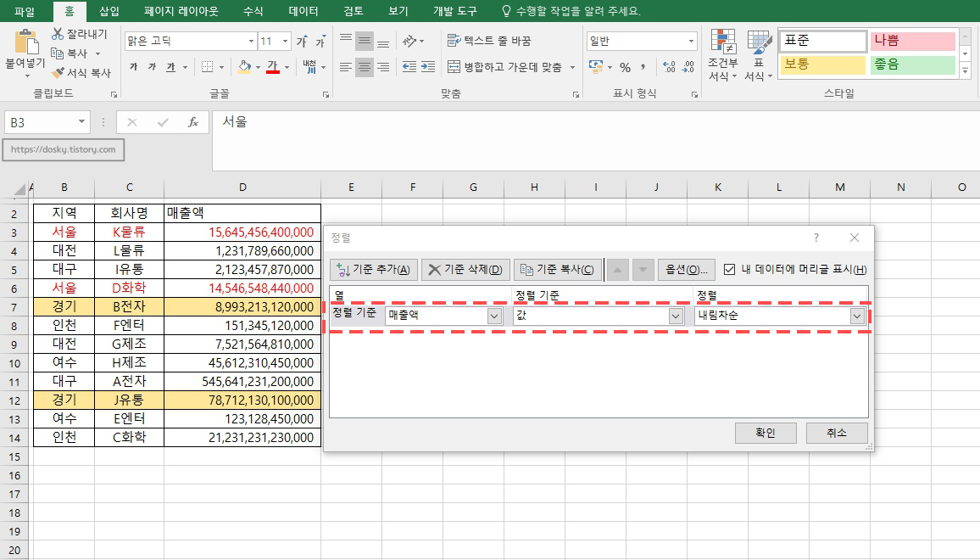The width and height of the screenshot is (980, 560).
Task: Click the 기준 추가 button
Action: click(x=374, y=270)
